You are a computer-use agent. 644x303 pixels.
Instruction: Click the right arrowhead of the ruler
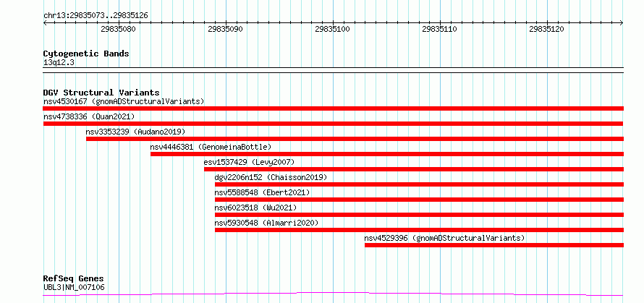point(622,22)
